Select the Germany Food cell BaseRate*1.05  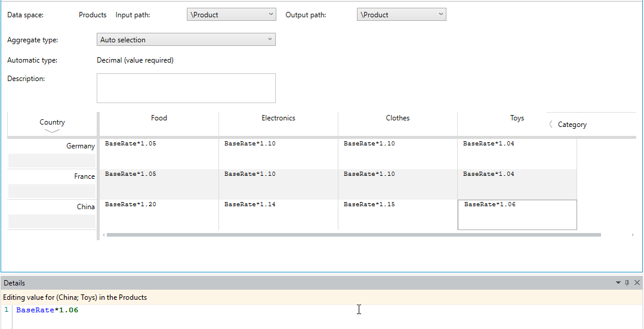tap(159, 154)
